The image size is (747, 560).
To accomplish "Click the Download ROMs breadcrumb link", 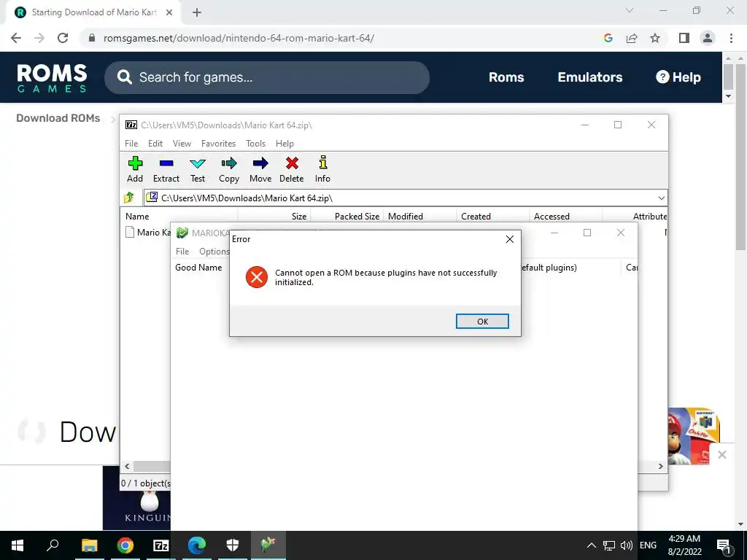I will point(58,118).
